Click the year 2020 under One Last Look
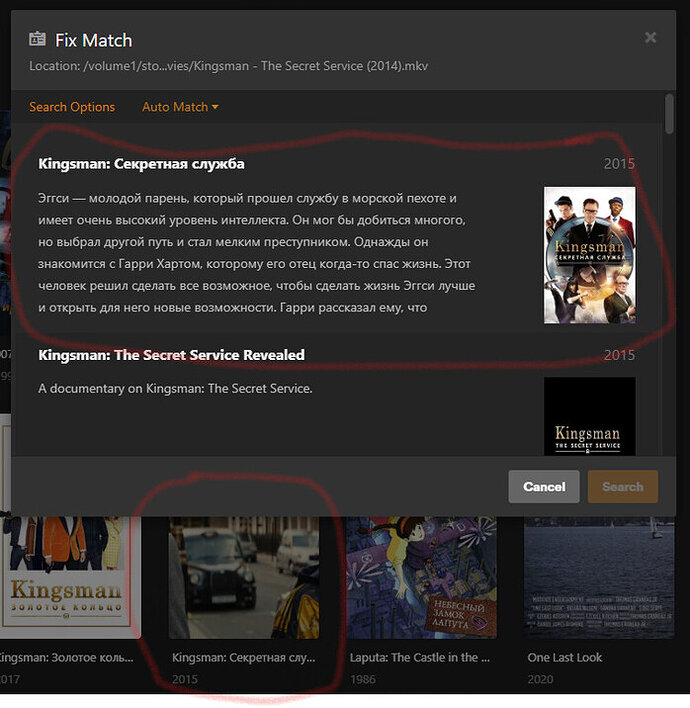This screenshot has height=708, width=690. point(540,679)
